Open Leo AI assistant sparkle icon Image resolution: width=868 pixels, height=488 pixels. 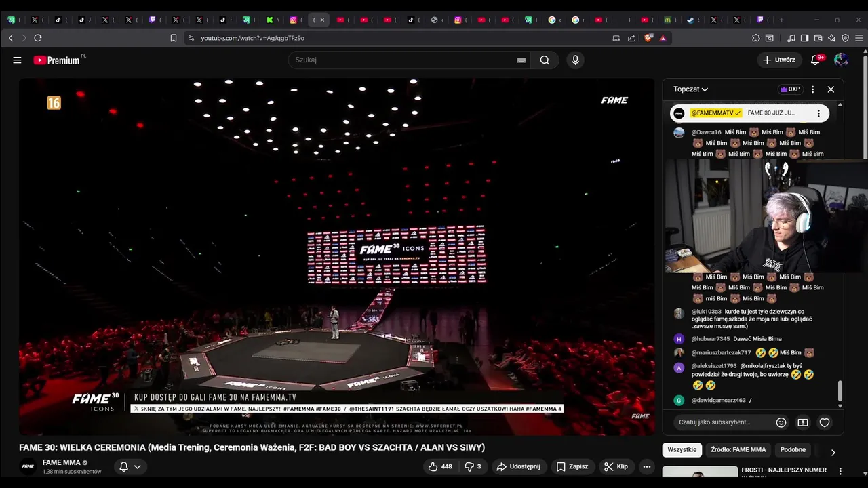click(831, 38)
